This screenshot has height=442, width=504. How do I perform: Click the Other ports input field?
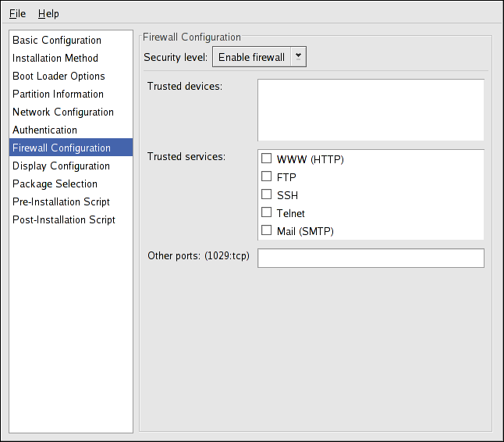pos(371,258)
